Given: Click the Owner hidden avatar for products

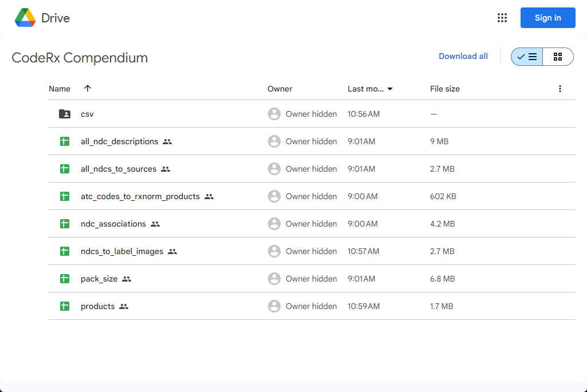Looking at the screenshot, I should (x=274, y=306).
